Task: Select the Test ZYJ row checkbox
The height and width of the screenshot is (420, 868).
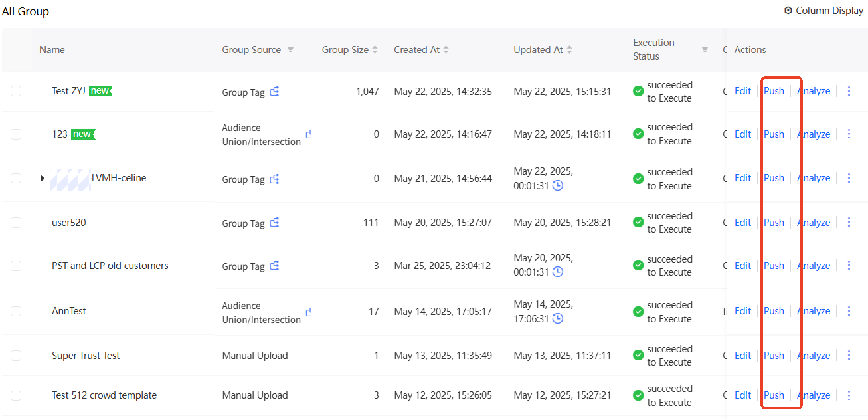Action: [x=16, y=91]
